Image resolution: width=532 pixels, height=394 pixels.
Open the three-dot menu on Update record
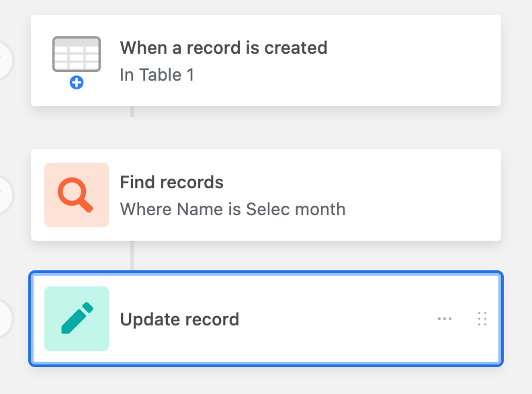pos(445,319)
